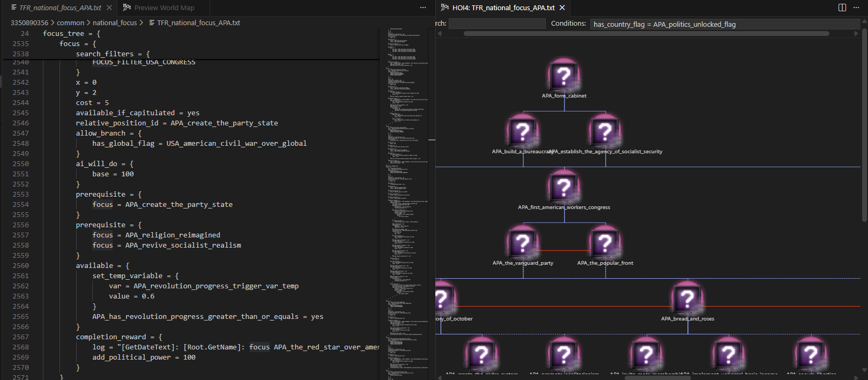Open the APA_first_american_workers_congress focus icon
Viewport: 868px width, 380px height.
[x=563, y=187]
